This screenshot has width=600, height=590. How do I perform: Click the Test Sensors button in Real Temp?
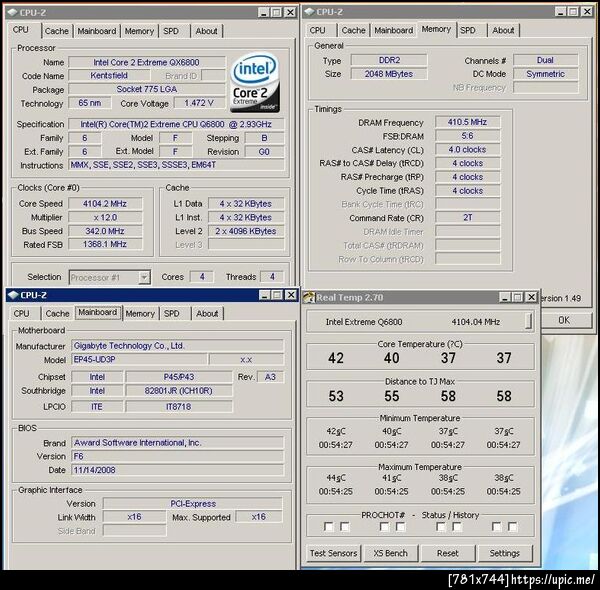(333, 553)
